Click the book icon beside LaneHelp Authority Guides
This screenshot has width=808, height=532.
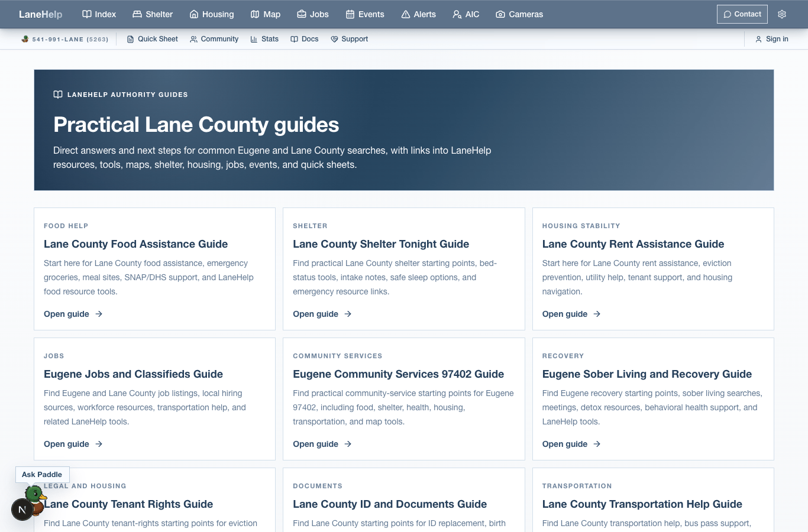[x=58, y=95]
